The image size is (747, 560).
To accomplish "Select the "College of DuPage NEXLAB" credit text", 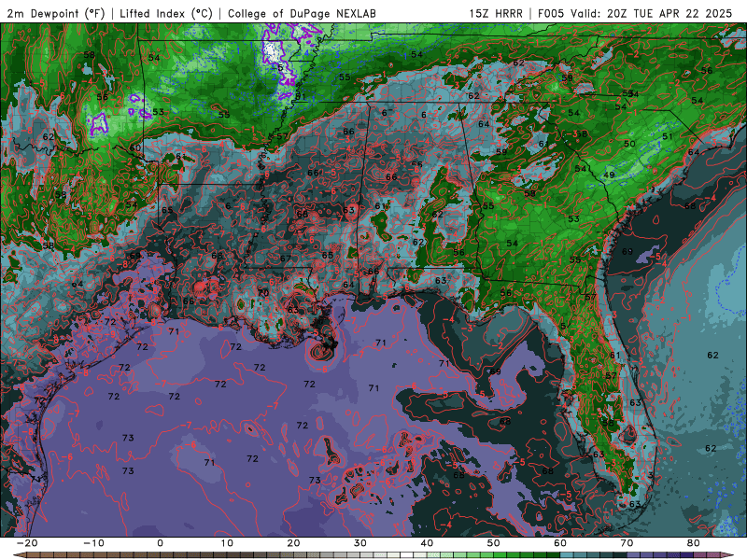I will [302, 14].
